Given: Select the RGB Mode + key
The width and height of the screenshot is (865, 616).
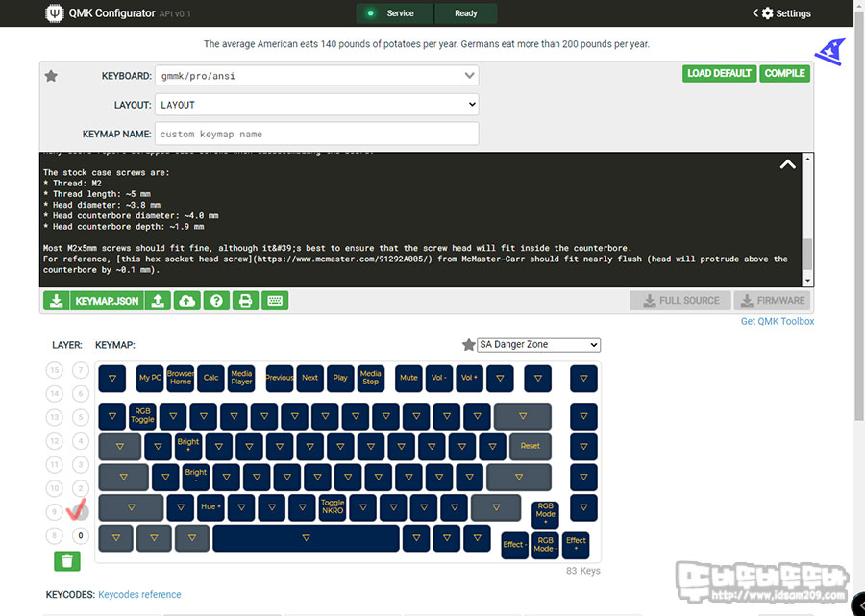Looking at the screenshot, I should coord(546,514).
